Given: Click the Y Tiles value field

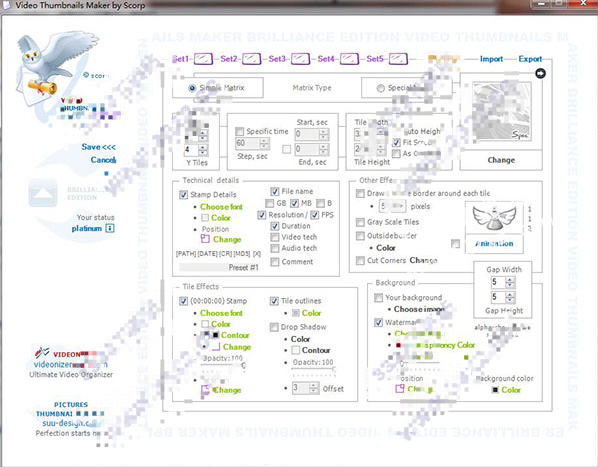Looking at the screenshot, I should [191, 150].
